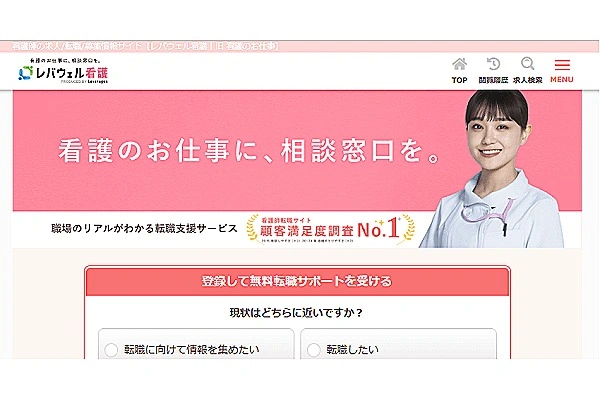Click the 閲覧履歴 label text
The width and height of the screenshot is (600, 400).
[x=493, y=80]
